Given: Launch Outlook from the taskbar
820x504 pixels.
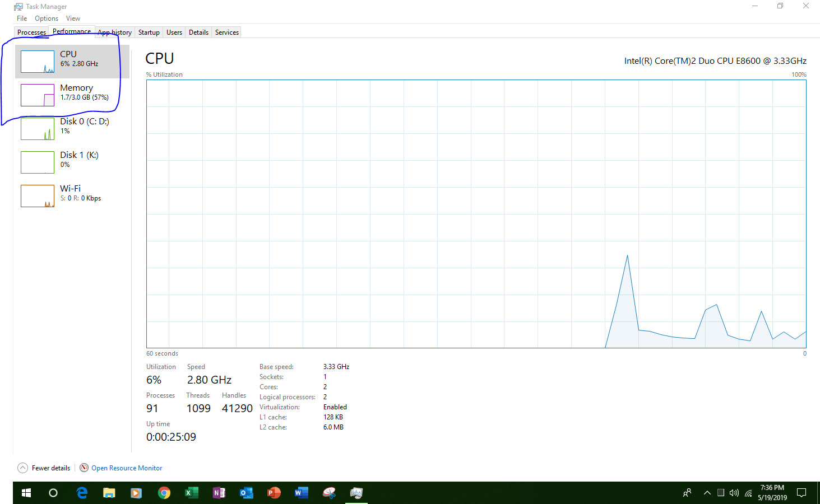Looking at the screenshot, I should coord(246,493).
